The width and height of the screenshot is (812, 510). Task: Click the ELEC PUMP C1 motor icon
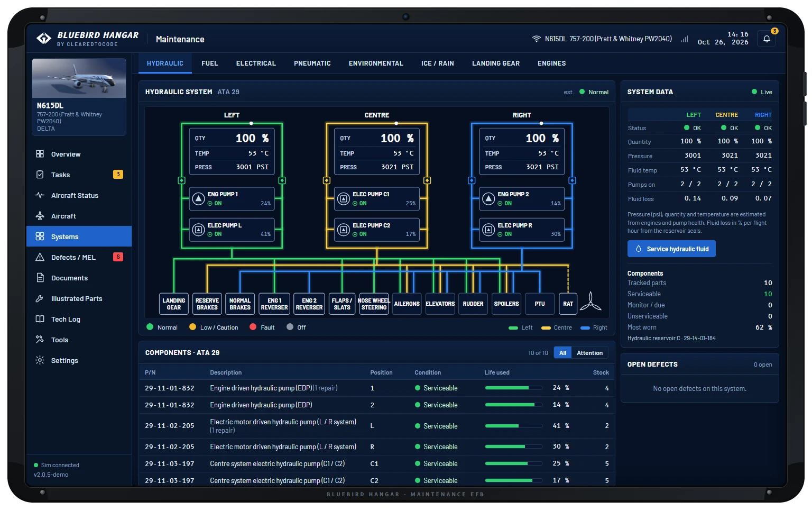(x=344, y=199)
